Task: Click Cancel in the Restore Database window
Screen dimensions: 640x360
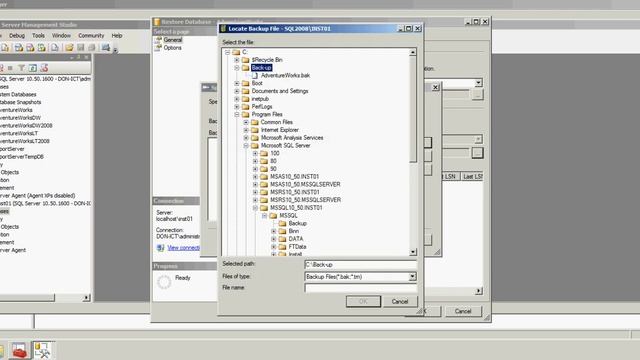Action: coord(463,311)
